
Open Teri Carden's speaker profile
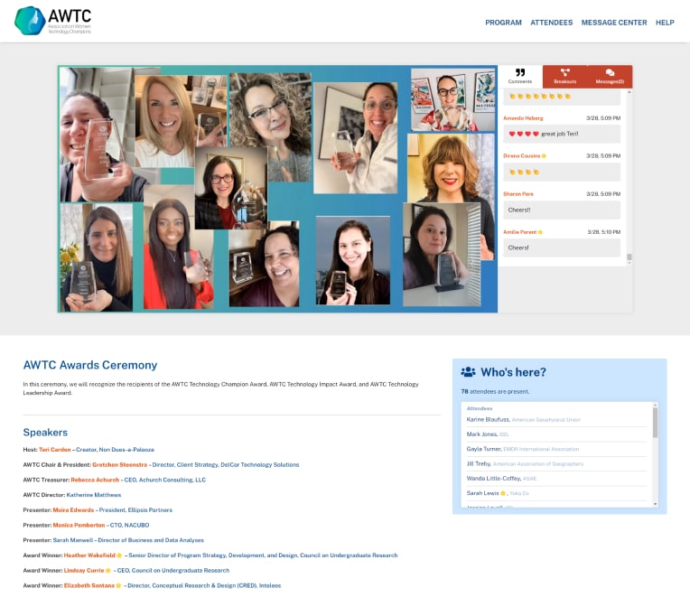click(54, 450)
